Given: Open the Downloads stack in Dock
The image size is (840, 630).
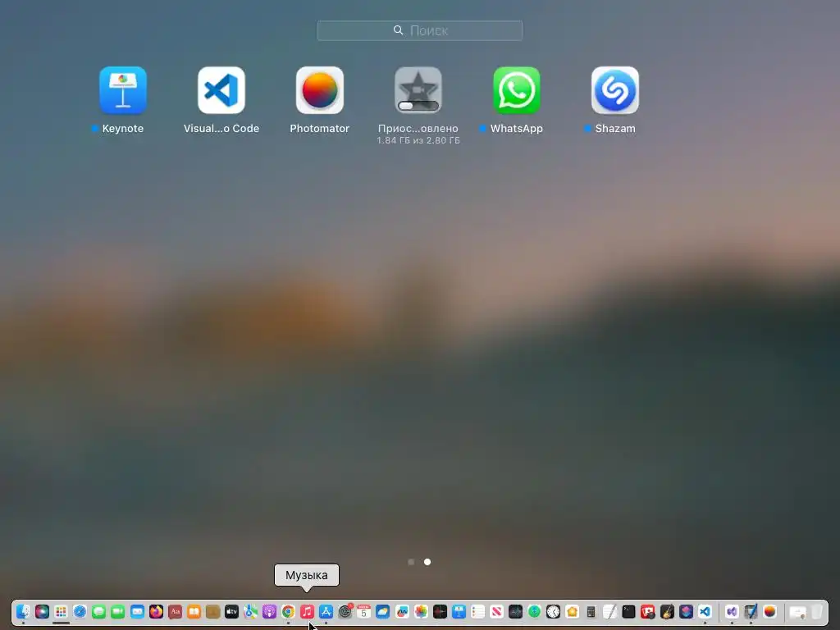Looking at the screenshot, I should [797, 611].
